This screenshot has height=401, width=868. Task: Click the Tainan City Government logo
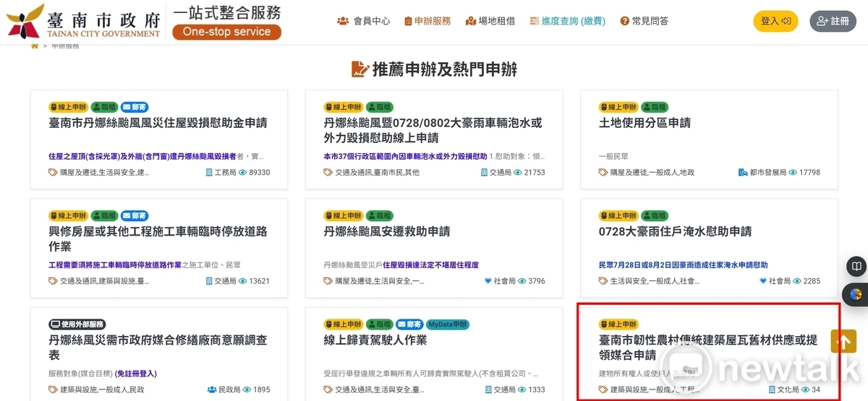(83, 22)
